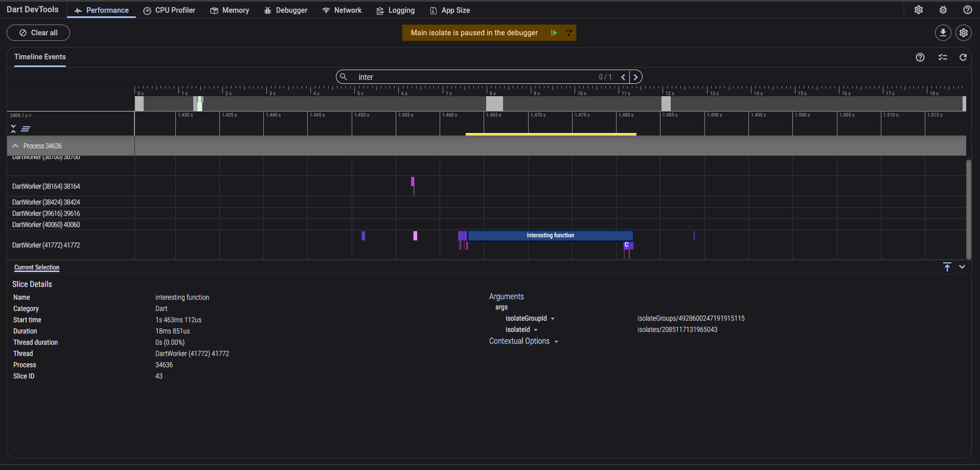Click the Dart DevTools title
The width and height of the screenshot is (980, 470).
[33, 10]
